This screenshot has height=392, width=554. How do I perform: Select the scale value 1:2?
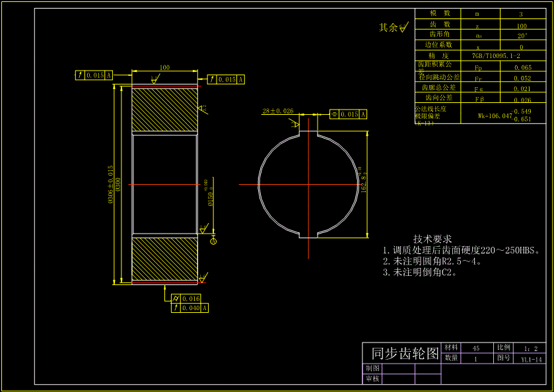(531, 348)
